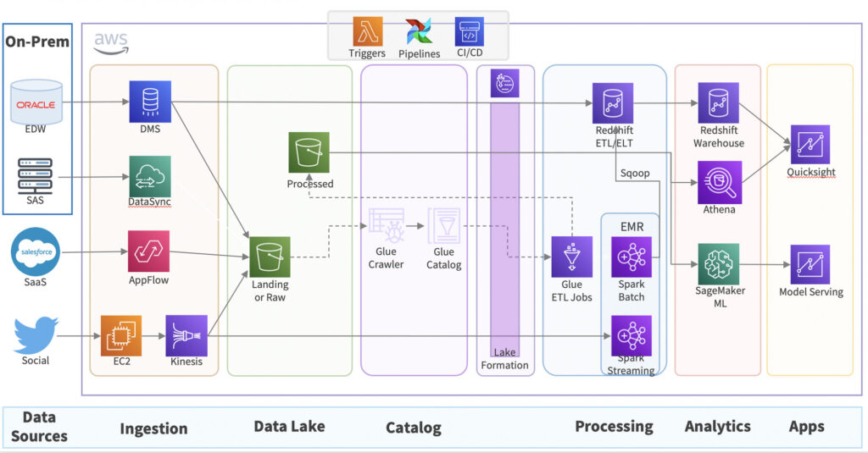This screenshot has width=868, height=453.
Task: Select the Ingestion footer label
Action: coord(153,428)
